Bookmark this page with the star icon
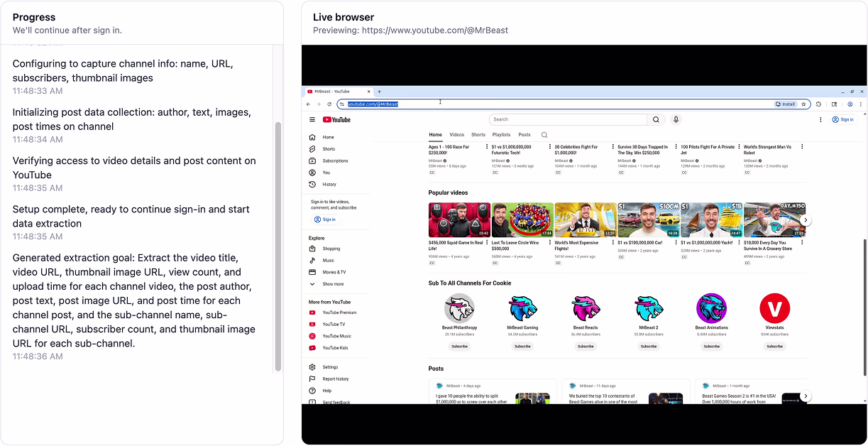This screenshot has width=868, height=446. point(803,104)
